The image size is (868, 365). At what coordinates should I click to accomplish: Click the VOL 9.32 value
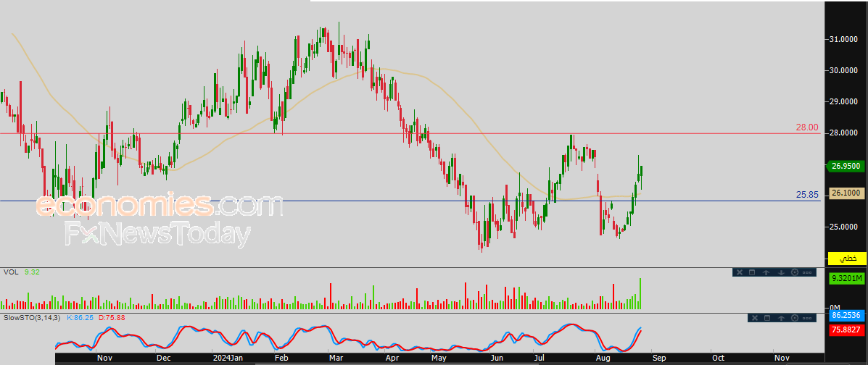click(x=32, y=272)
